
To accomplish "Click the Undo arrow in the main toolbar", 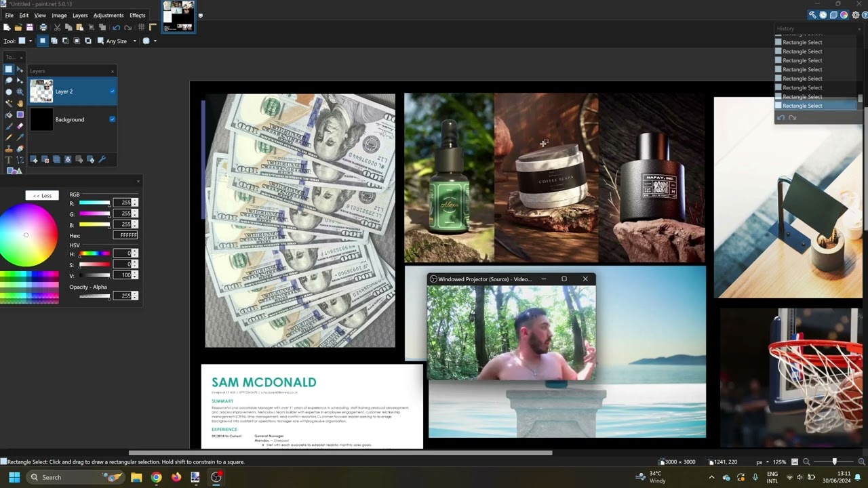I will [116, 27].
